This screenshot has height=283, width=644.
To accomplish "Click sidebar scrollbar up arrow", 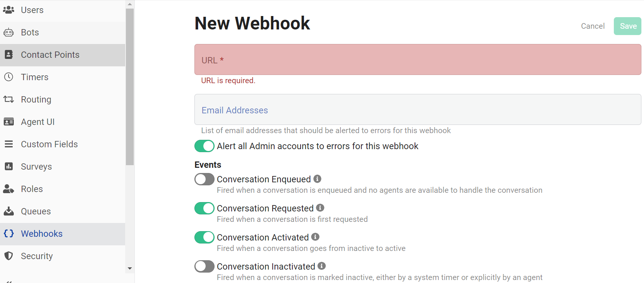I will coord(130,4).
